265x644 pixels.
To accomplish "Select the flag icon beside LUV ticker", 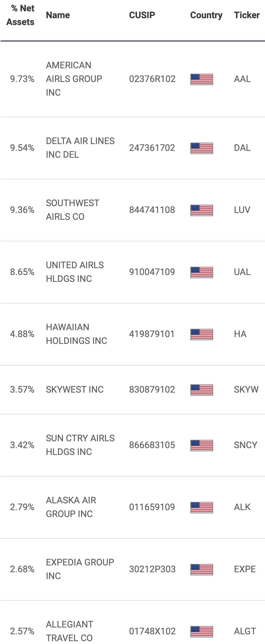I will point(201,210).
